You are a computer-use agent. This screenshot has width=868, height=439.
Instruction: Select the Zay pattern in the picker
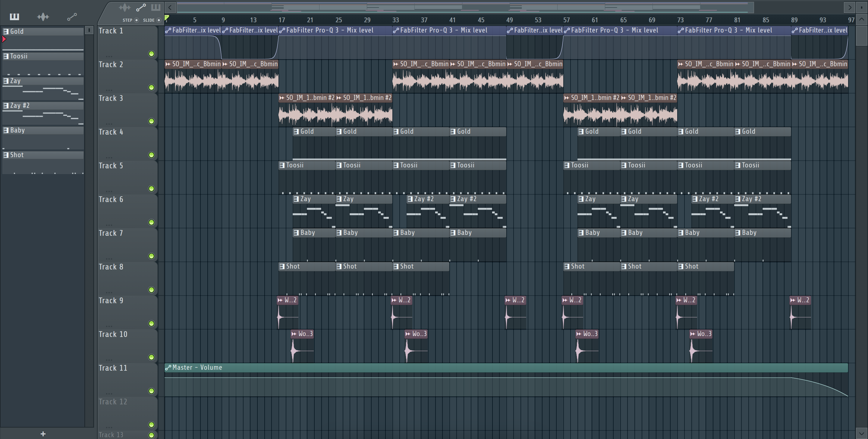coord(43,81)
